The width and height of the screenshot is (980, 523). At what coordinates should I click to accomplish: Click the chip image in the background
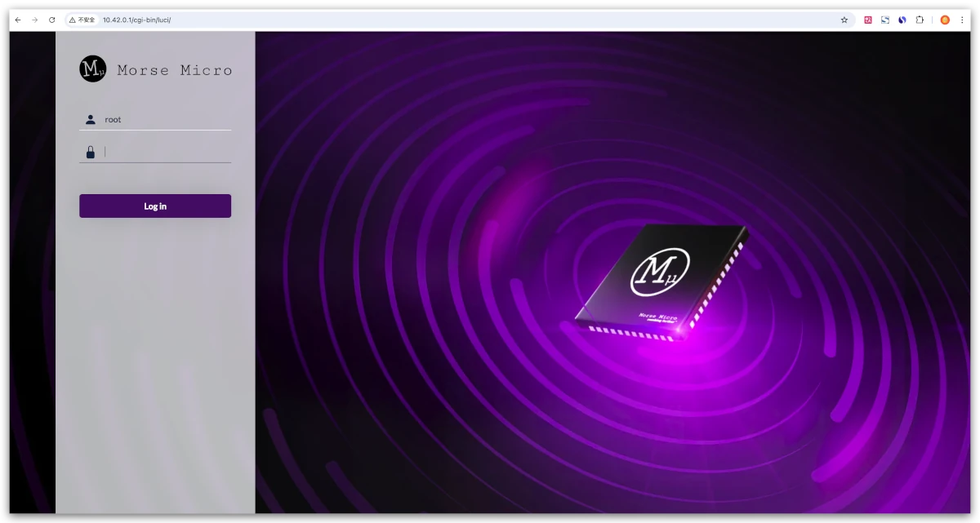click(x=661, y=283)
